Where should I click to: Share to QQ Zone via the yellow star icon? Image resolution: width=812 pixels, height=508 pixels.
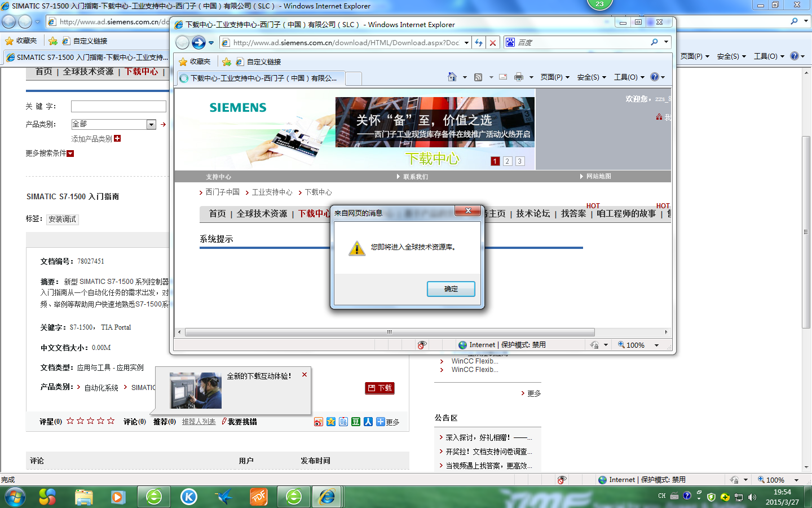pyautogui.click(x=331, y=422)
